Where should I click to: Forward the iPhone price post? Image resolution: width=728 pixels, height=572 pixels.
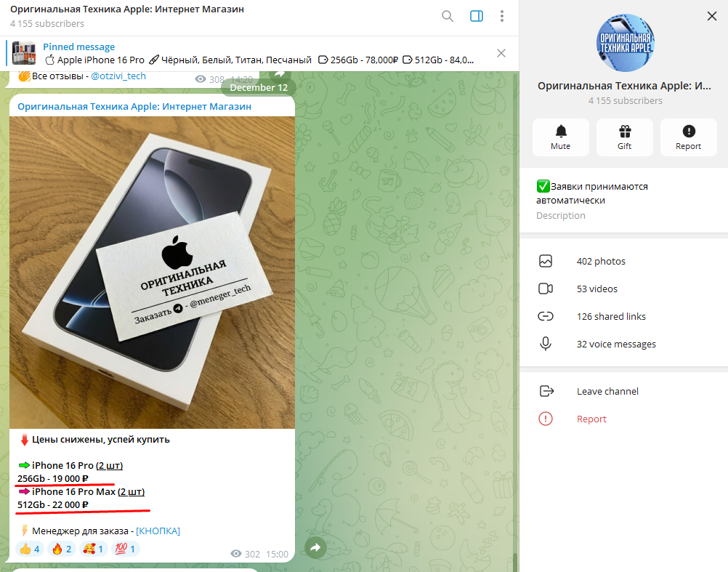tap(315, 548)
